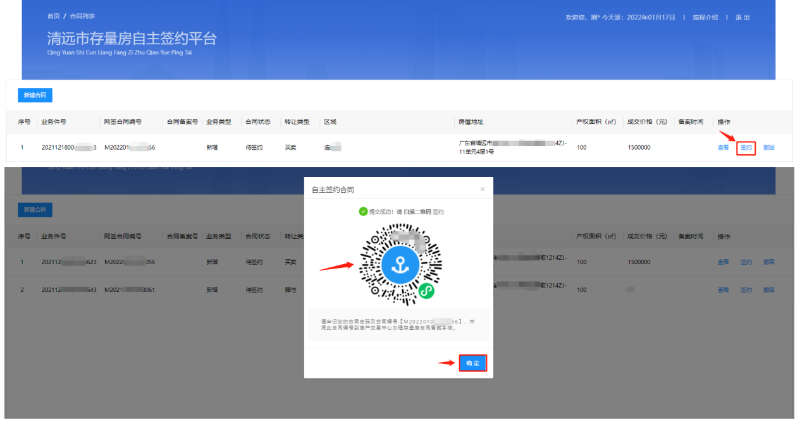
Task: Click the date 2022年01月17日 in the header
Action: click(x=651, y=17)
